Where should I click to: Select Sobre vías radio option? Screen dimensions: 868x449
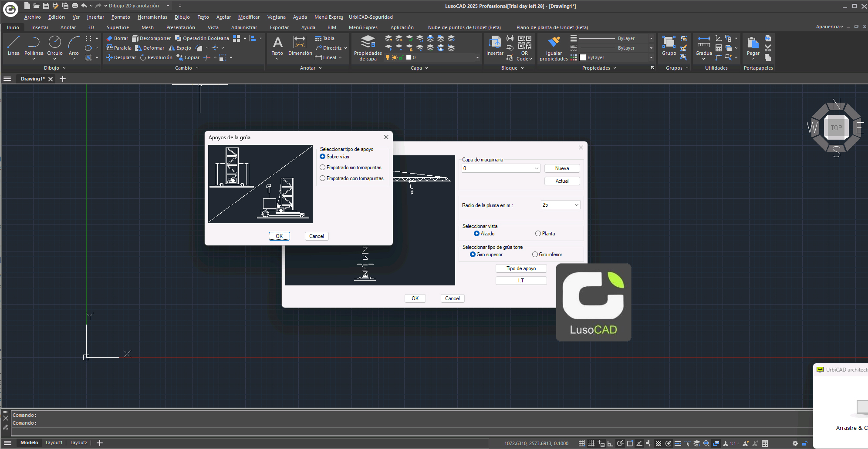tap(334, 157)
